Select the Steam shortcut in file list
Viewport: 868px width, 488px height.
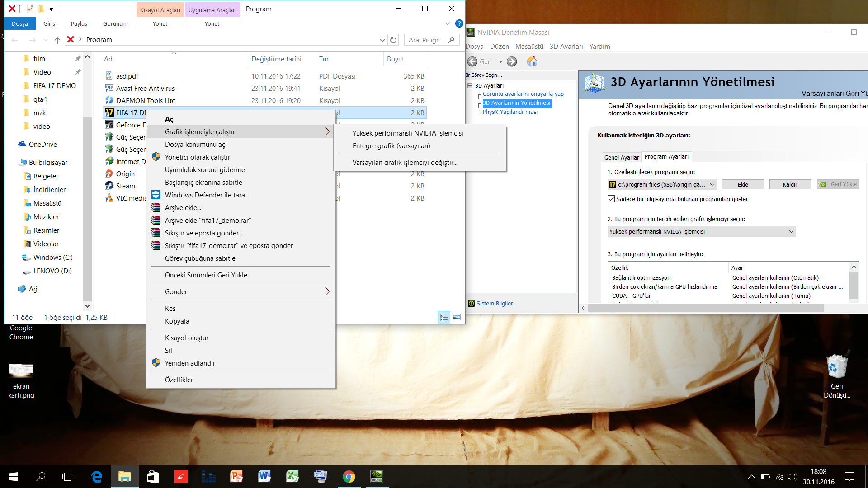(x=125, y=186)
